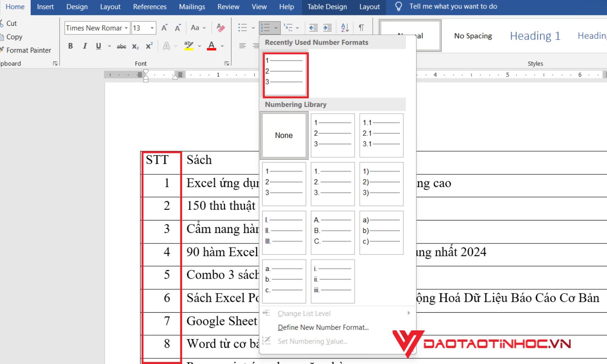This screenshot has width=607, height=364.
Task: Open the font name dropdown
Action: (x=126, y=28)
